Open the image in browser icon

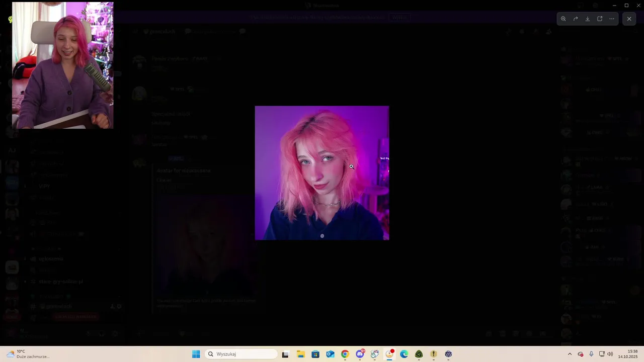point(600,19)
